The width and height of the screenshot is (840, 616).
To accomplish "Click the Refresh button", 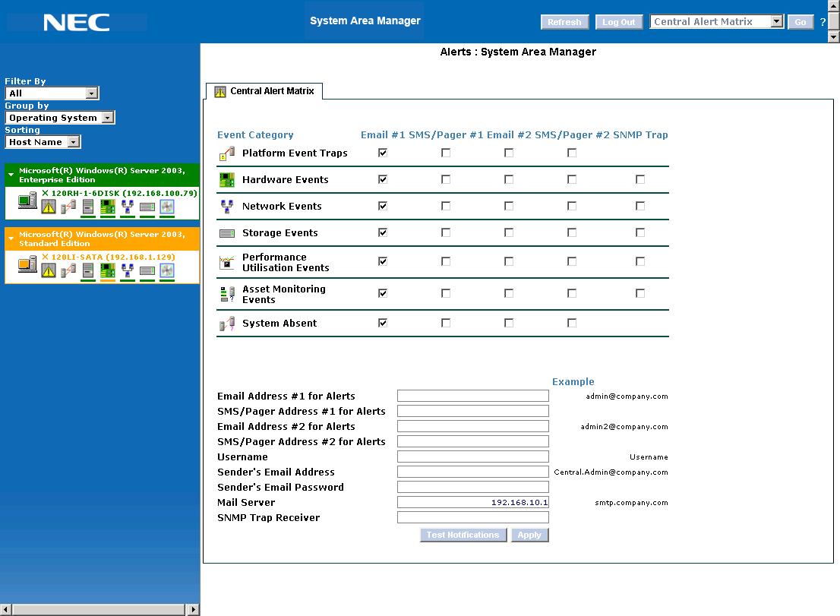I will click(564, 22).
